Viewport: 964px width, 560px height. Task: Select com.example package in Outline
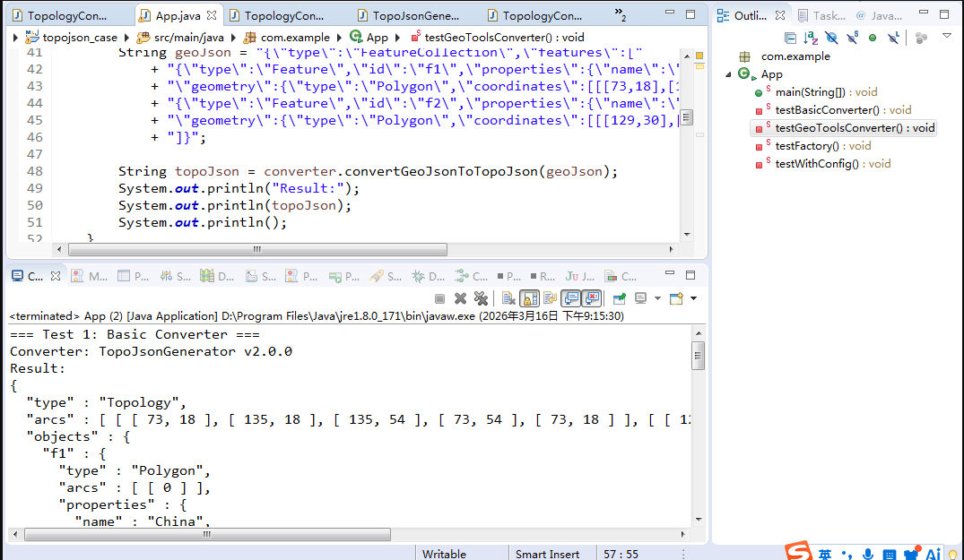[x=795, y=56]
